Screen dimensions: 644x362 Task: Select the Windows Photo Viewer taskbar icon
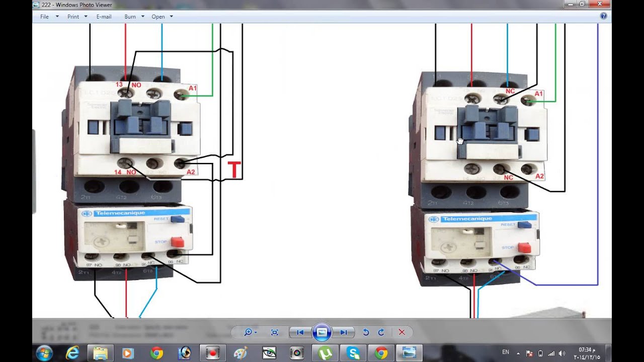tap(410, 353)
